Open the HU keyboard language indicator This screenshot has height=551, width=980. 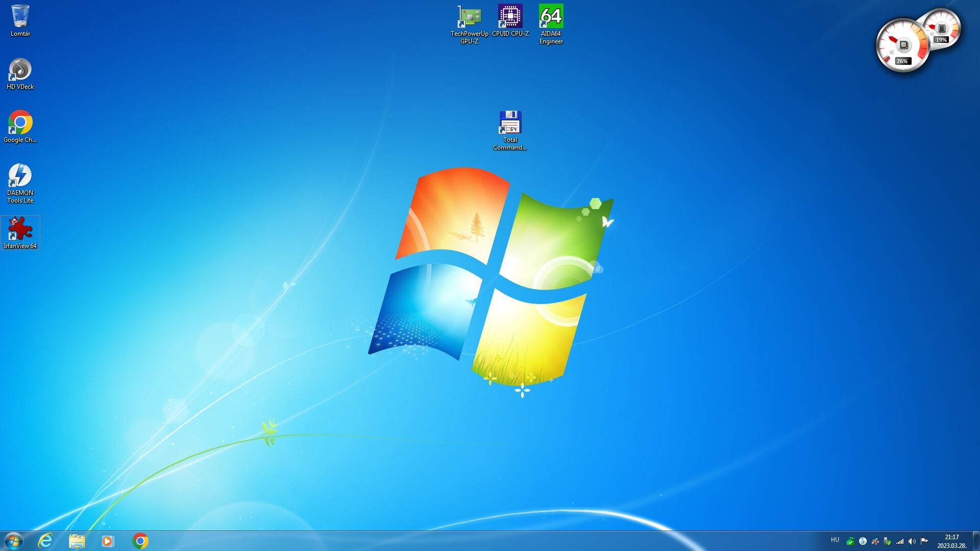click(835, 540)
